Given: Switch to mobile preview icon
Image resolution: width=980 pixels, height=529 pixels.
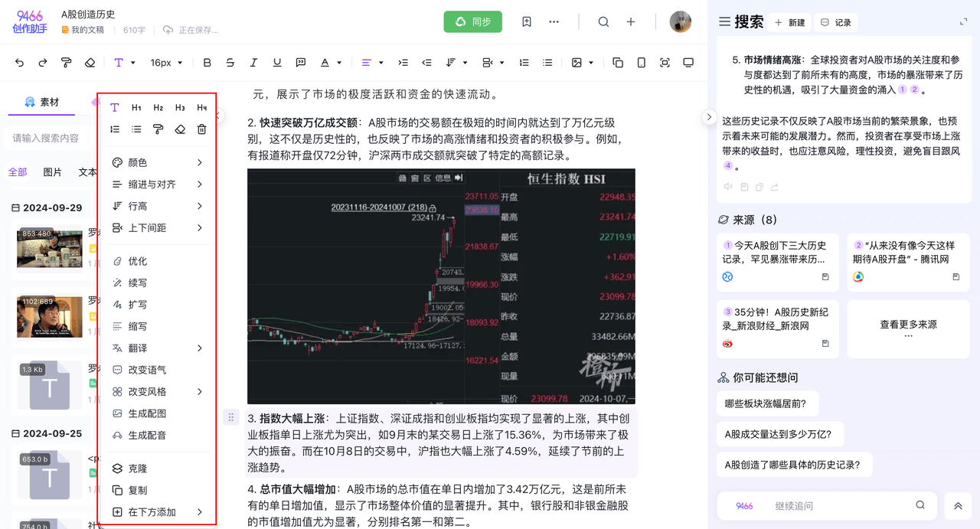Looking at the screenshot, I should [x=642, y=63].
